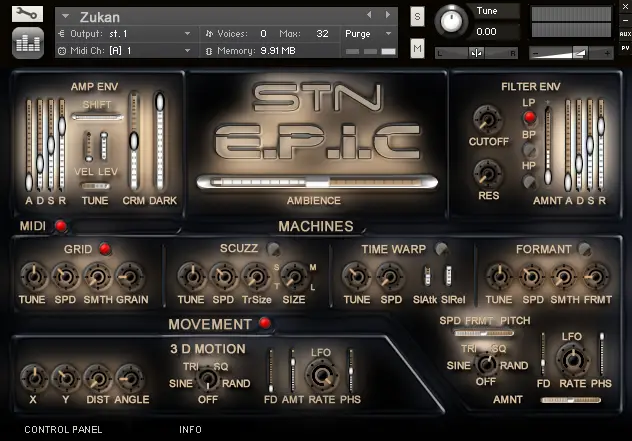
Task: Open the Midi Ch dropdown arrow
Action: pyautogui.click(x=187, y=50)
